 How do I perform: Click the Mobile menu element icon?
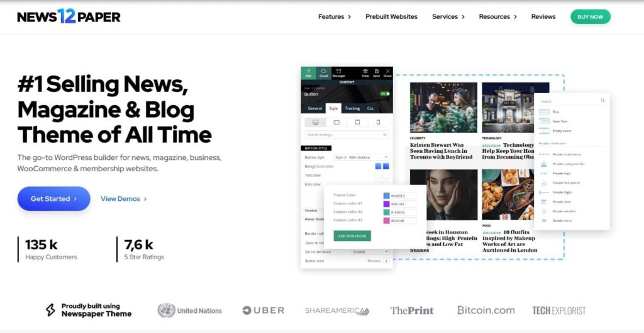(544, 221)
